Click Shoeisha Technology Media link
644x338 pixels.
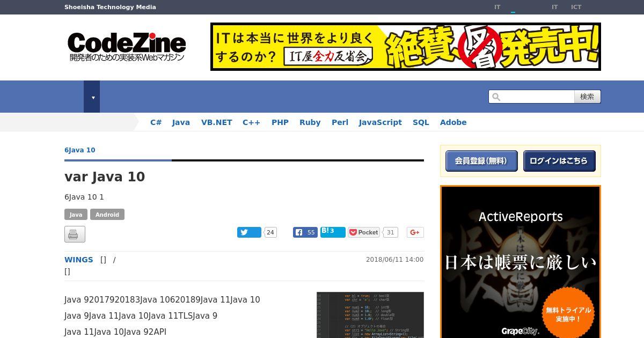(110, 7)
